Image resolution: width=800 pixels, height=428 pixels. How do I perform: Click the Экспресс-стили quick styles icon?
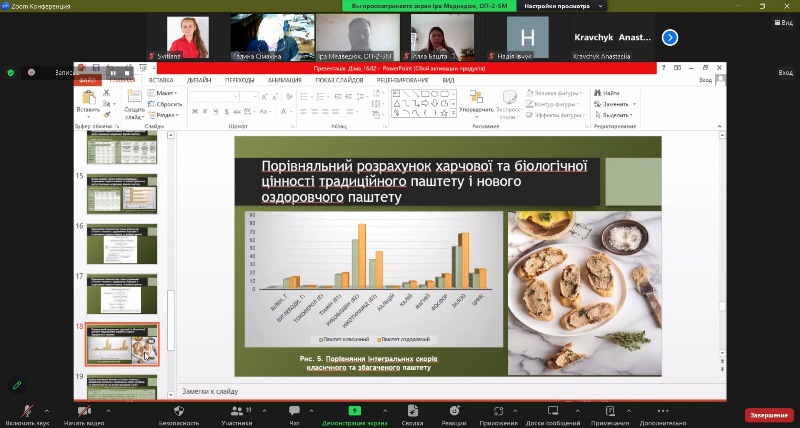point(509,97)
